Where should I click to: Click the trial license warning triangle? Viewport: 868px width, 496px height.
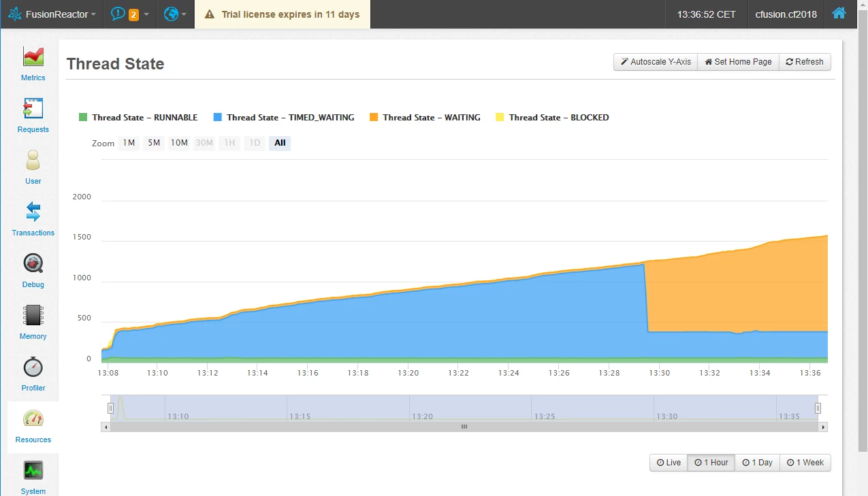210,14
